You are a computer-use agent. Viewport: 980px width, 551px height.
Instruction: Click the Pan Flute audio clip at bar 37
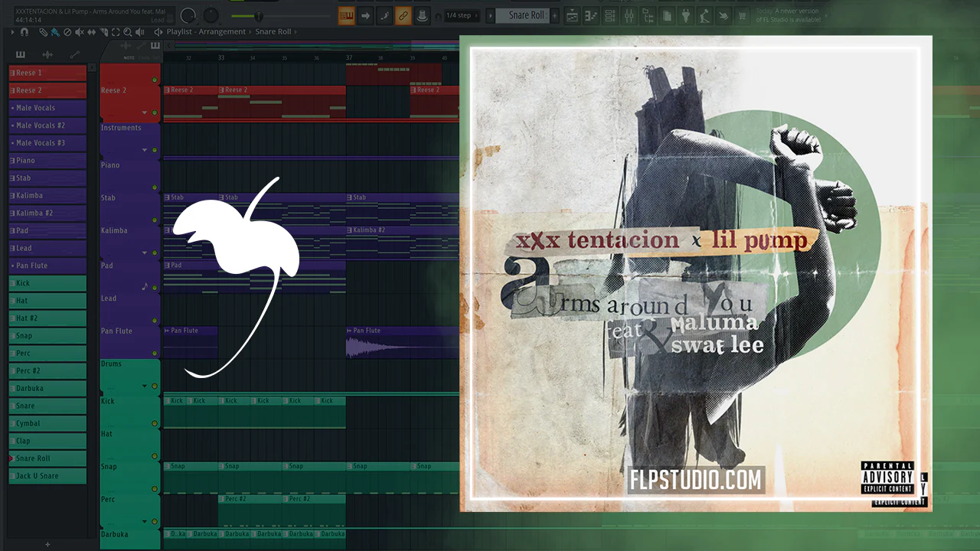click(x=402, y=342)
